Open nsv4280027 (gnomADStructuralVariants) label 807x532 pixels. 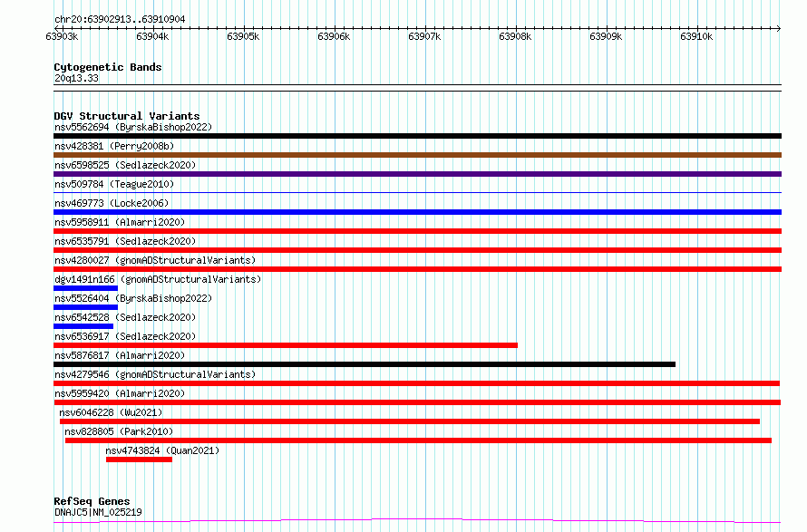click(155, 260)
